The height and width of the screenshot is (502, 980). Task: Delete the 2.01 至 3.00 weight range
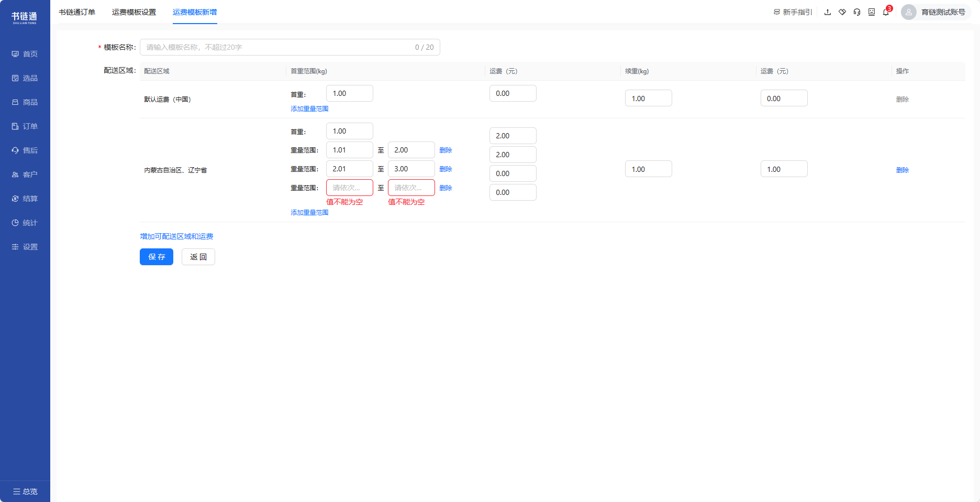446,169
